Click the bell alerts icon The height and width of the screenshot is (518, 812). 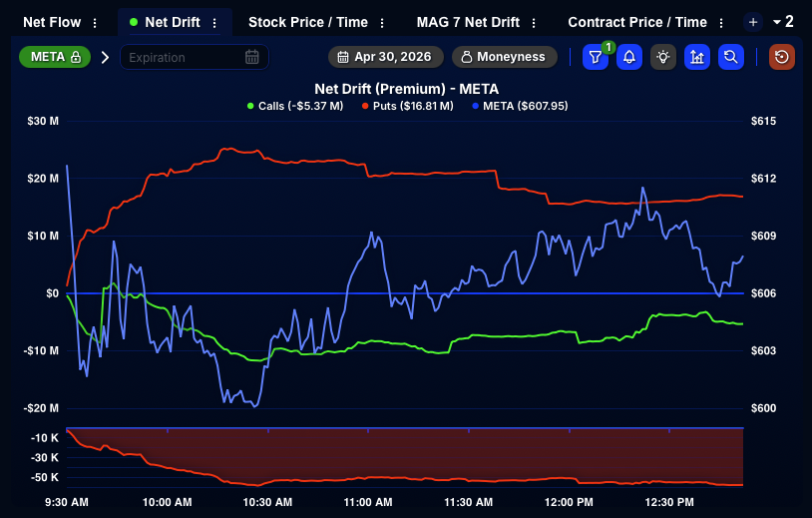pos(629,57)
